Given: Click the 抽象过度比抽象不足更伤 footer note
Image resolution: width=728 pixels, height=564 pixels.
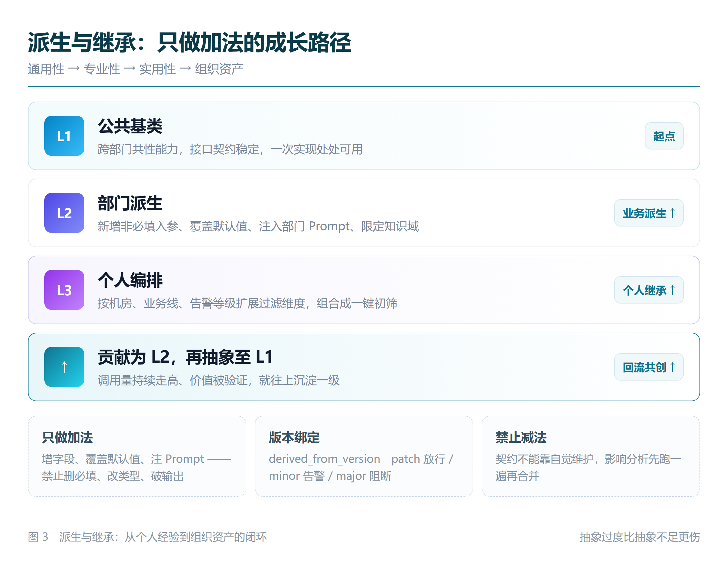Looking at the screenshot, I should pyautogui.click(x=640, y=537).
